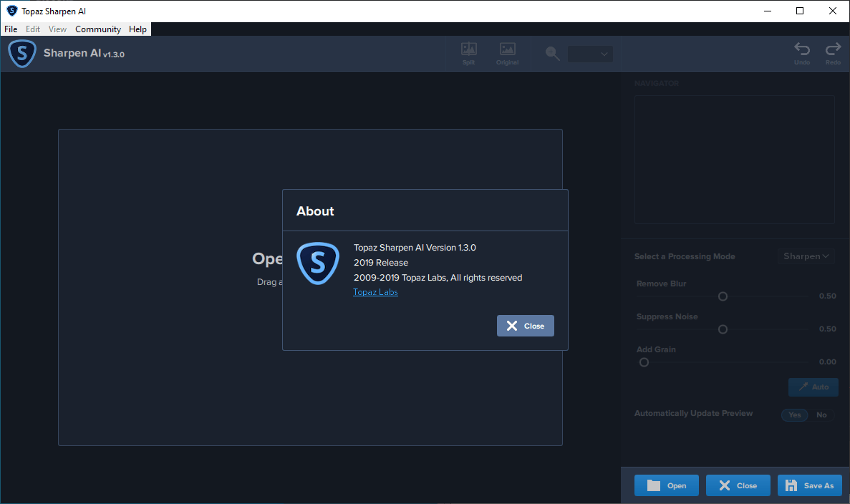Set Automatically Update Preview to No
The image size is (850, 504).
tap(822, 415)
